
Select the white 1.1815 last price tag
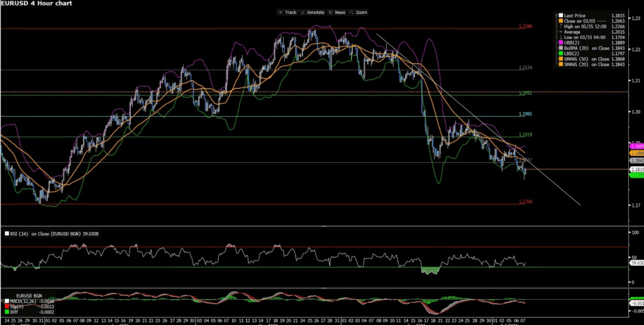click(x=636, y=168)
